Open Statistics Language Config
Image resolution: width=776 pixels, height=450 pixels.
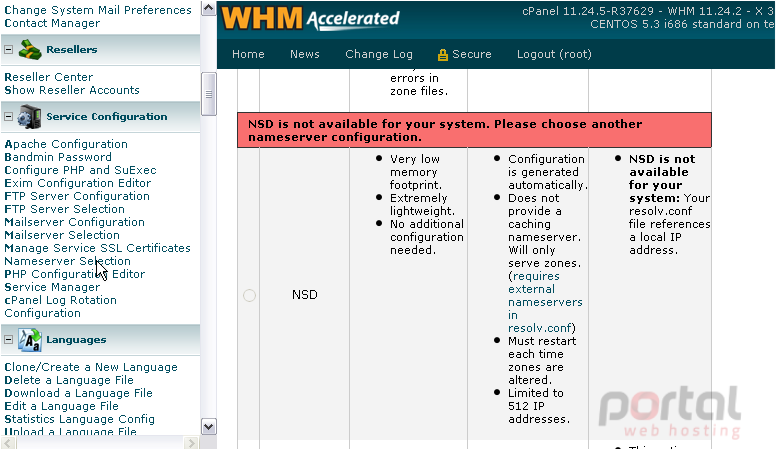(79, 419)
